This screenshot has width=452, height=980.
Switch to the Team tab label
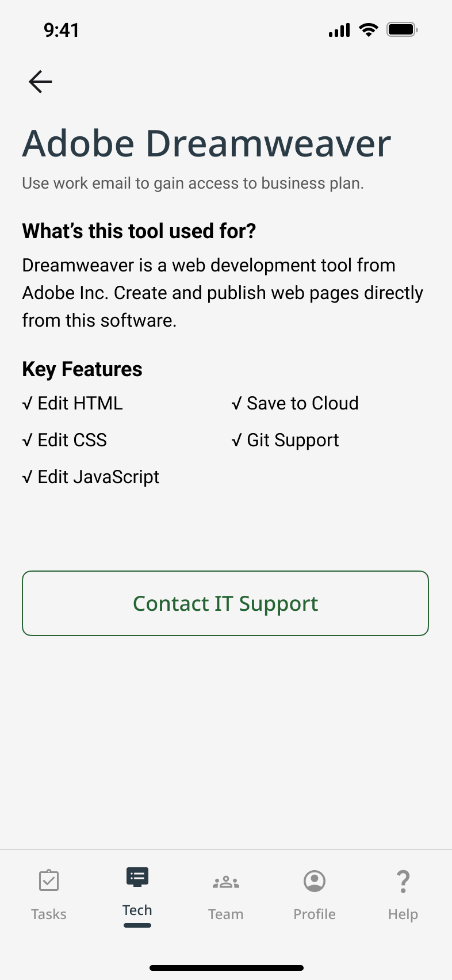226,914
